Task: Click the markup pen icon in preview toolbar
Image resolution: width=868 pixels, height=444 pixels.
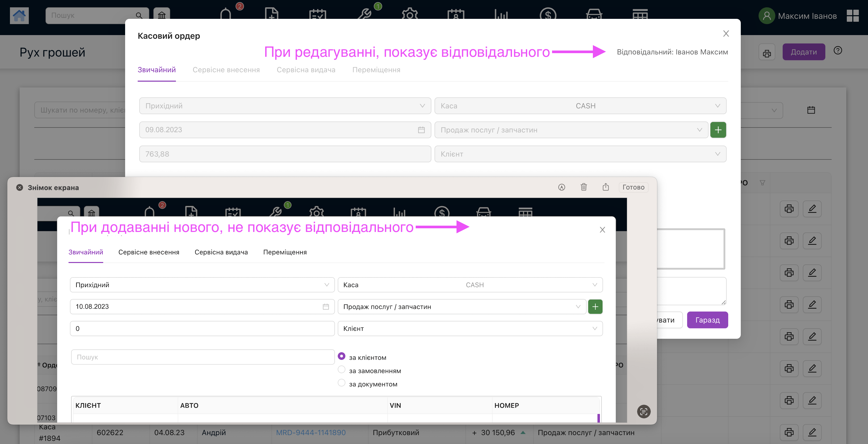Action: [x=561, y=187]
